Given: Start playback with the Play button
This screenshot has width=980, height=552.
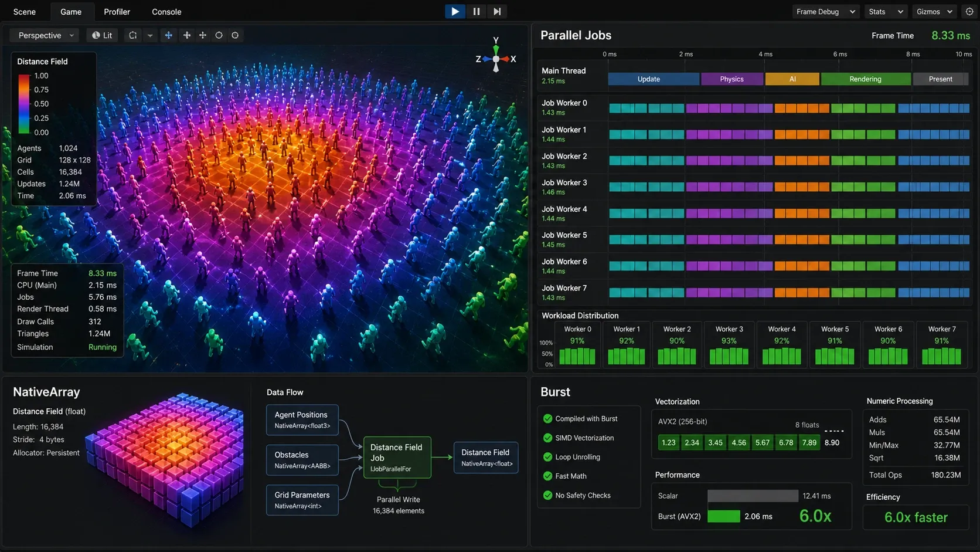Looking at the screenshot, I should pos(455,11).
